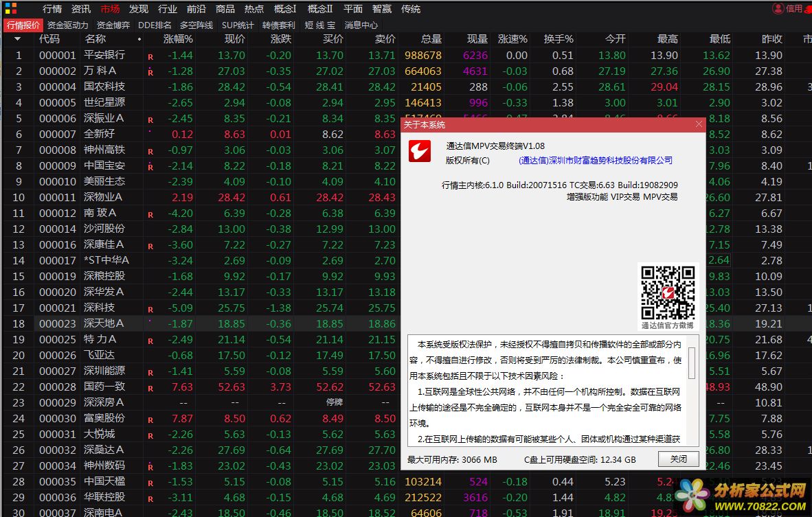The height and width of the screenshot is (517, 812).
Task: Switch to the DDE排名 tab
Action: coord(155,25)
